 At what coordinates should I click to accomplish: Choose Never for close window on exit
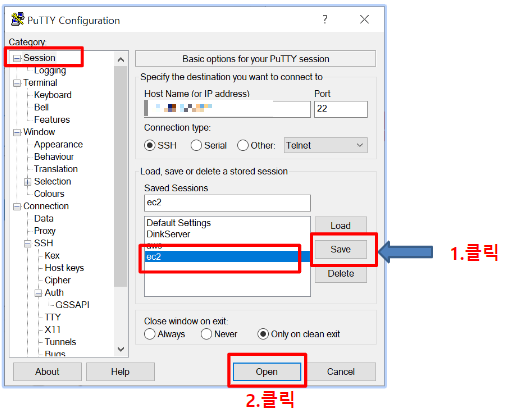206,334
